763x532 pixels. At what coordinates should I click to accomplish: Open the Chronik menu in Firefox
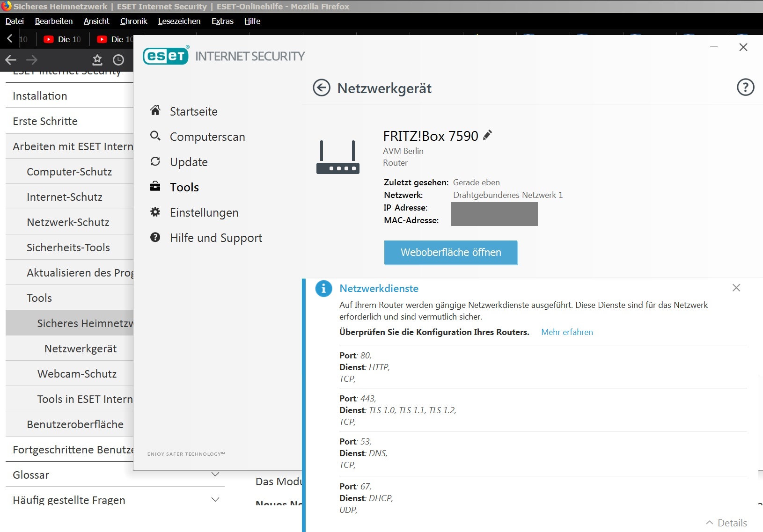[x=133, y=21]
